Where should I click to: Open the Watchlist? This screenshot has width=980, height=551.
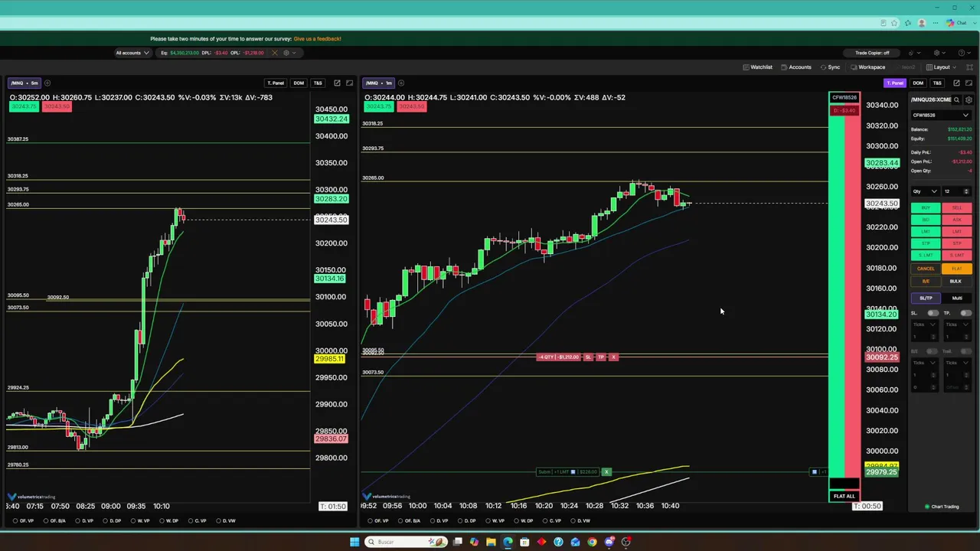coord(758,67)
